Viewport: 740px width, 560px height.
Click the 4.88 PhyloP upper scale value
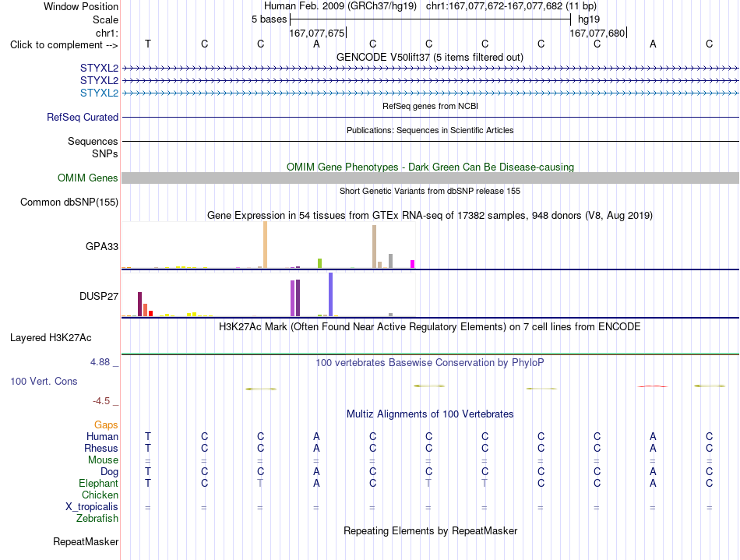point(100,362)
